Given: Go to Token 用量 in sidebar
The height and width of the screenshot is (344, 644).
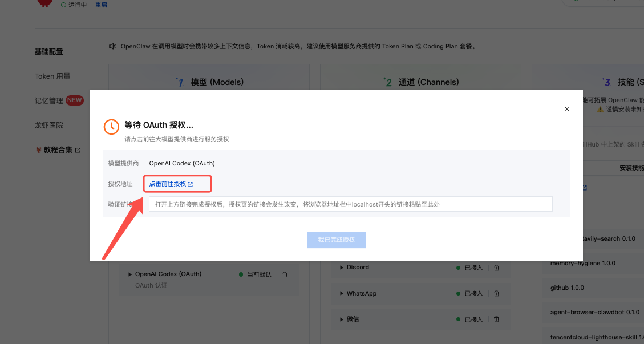Looking at the screenshot, I should [x=52, y=76].
